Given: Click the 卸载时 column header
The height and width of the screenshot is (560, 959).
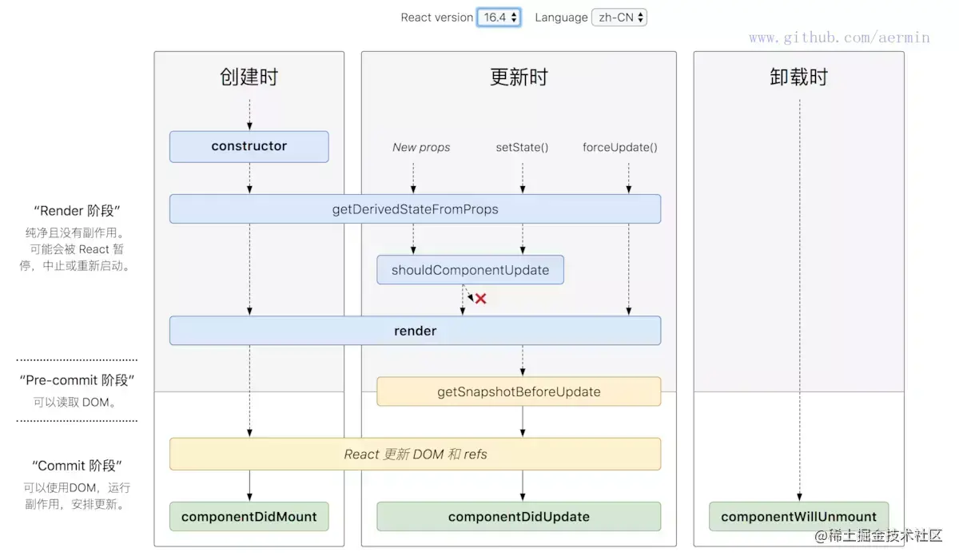Looking at the screenshot, I should pos(798,77).
